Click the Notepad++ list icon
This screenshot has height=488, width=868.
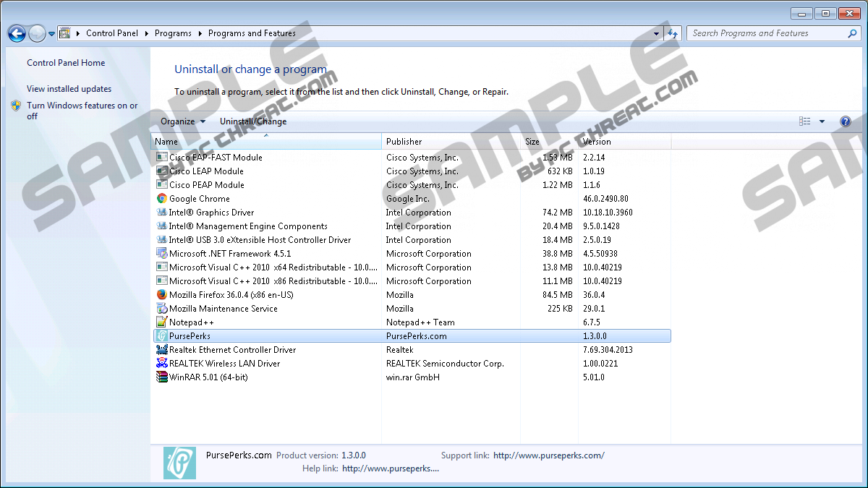[x=162, y=322]
